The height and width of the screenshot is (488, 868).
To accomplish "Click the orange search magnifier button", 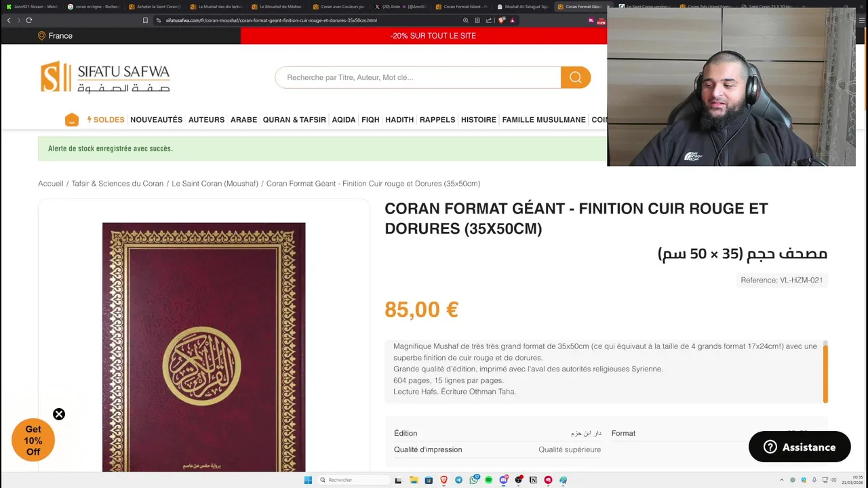I will pyautogui.click(x=576, y=77).
